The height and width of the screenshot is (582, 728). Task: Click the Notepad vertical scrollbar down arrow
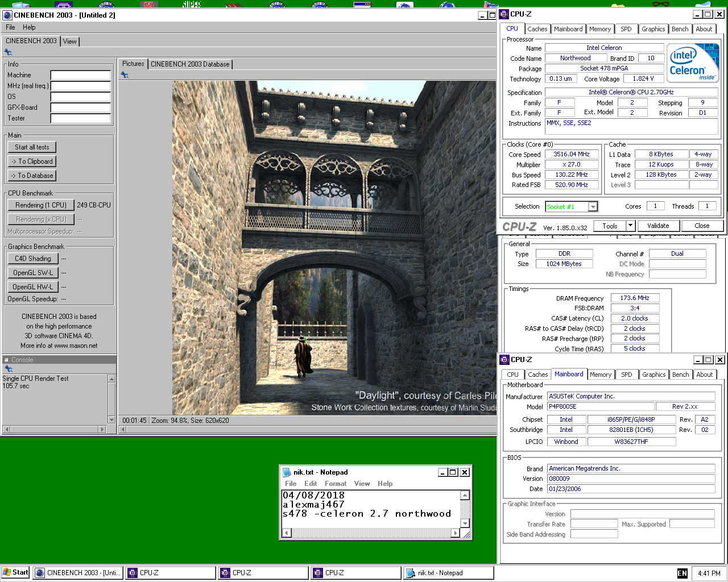click(465, 523)
